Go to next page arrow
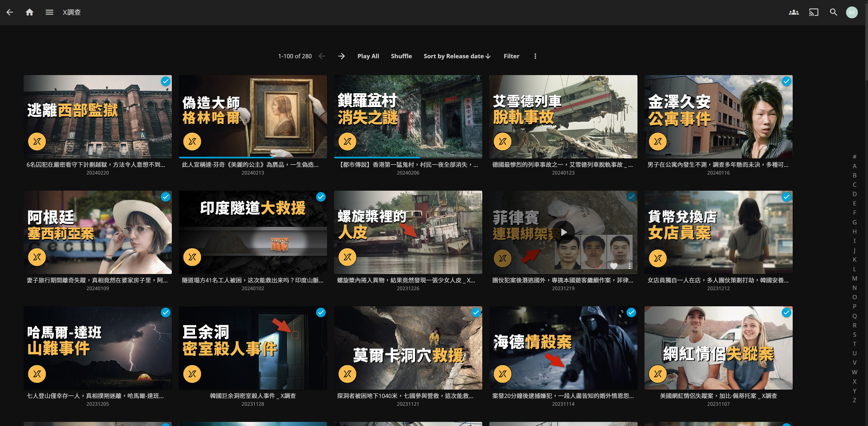Screen dimensions: 868x426 [x=341, y=56]
